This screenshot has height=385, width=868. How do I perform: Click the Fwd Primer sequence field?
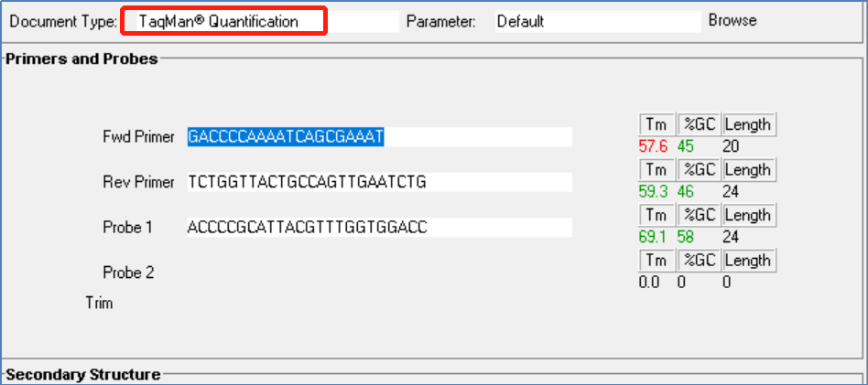[379, 137]
